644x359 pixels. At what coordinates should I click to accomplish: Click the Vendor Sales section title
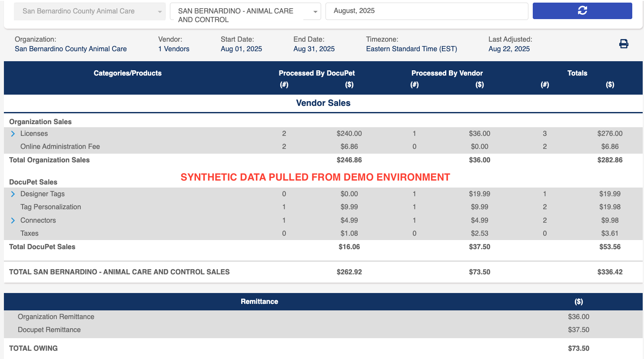tap(323, 103)
